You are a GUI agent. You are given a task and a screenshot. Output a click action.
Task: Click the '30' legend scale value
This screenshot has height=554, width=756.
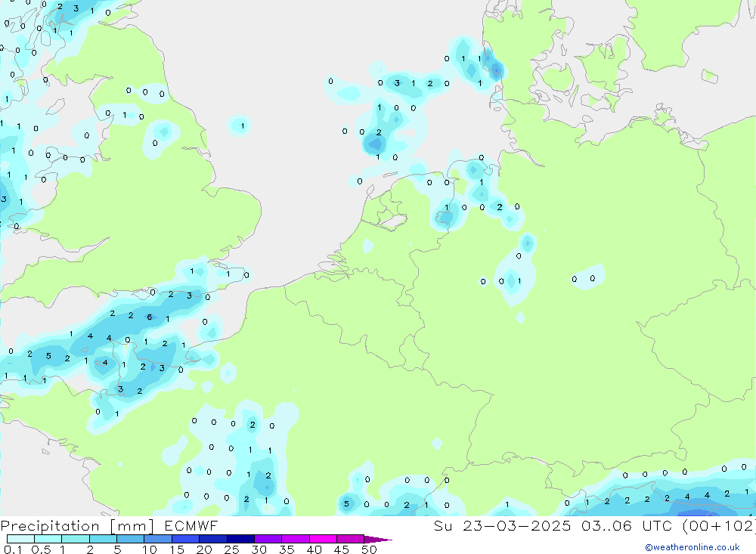click(x=259, y=549)
